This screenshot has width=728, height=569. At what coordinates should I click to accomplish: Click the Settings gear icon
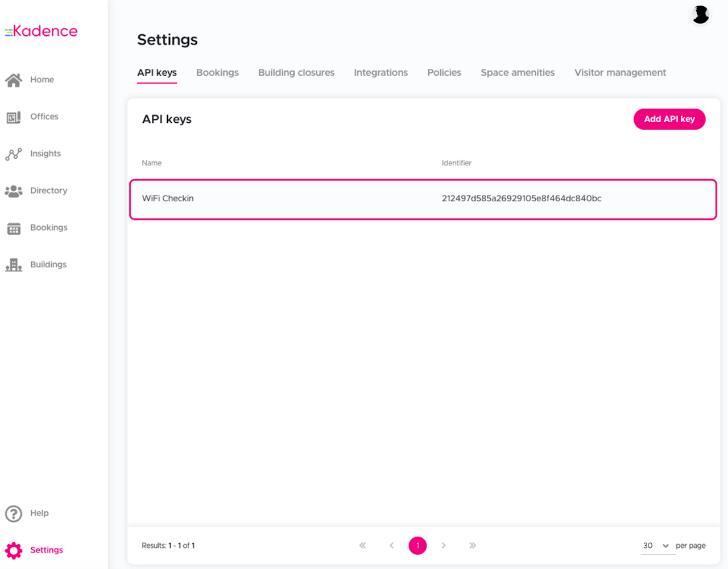click(14, 550)
